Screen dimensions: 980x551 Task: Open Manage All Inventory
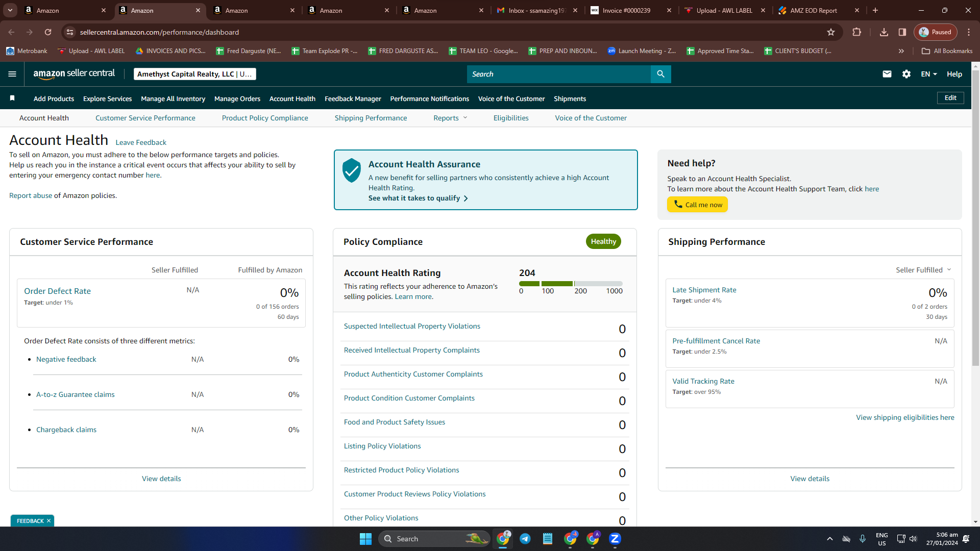[x=173, y=98]
